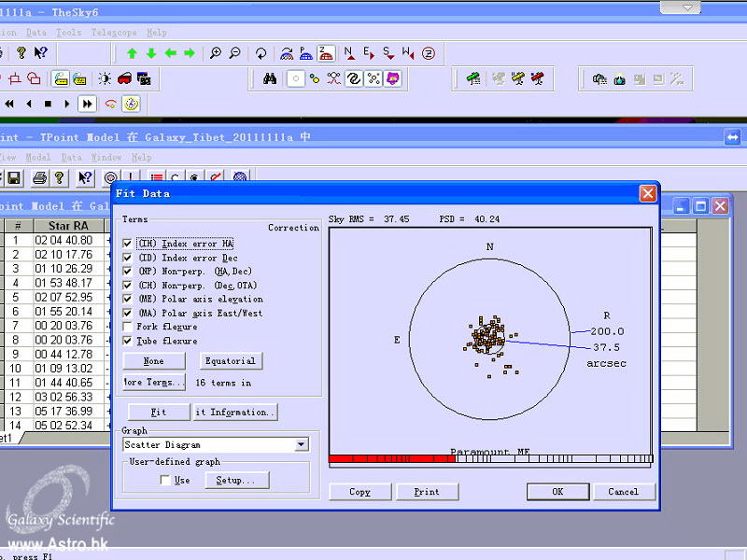Enable the Fork flexure term

128,328
